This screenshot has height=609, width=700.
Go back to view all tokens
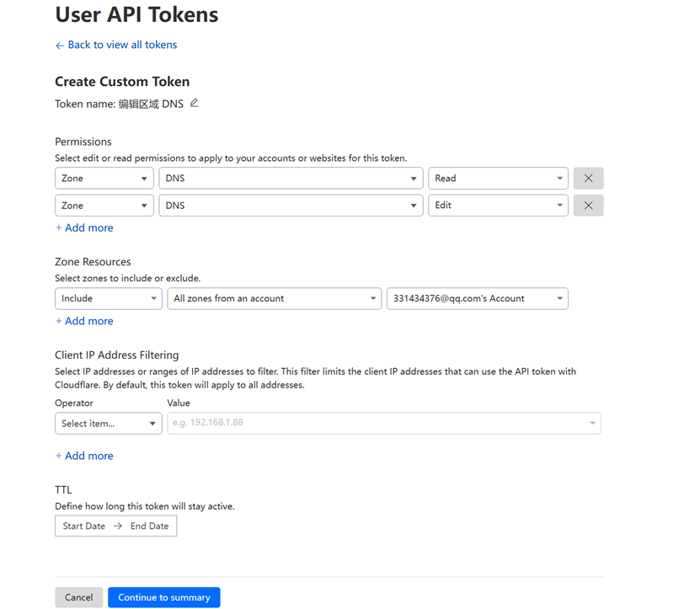pos(116,45)
